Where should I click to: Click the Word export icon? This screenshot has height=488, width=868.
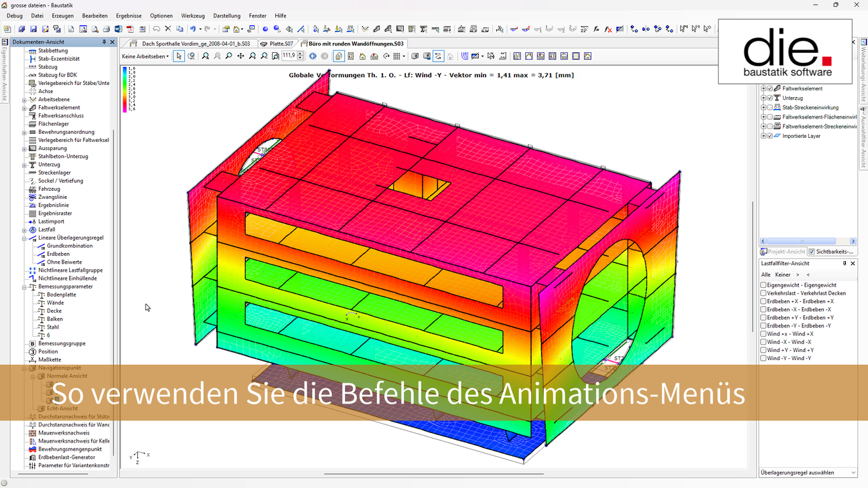[x=119, y=29]
